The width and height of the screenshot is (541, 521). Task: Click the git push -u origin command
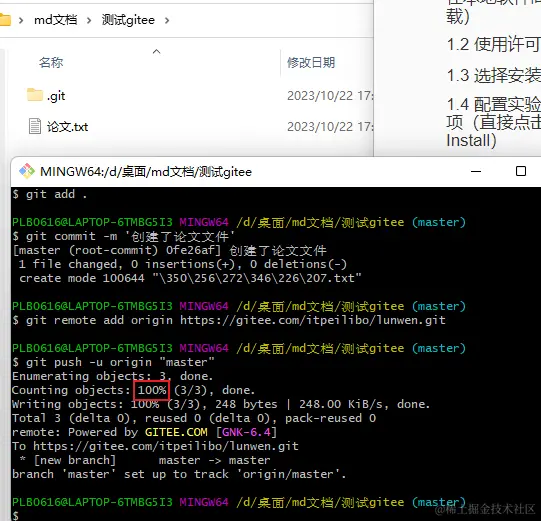coord(114,362)
